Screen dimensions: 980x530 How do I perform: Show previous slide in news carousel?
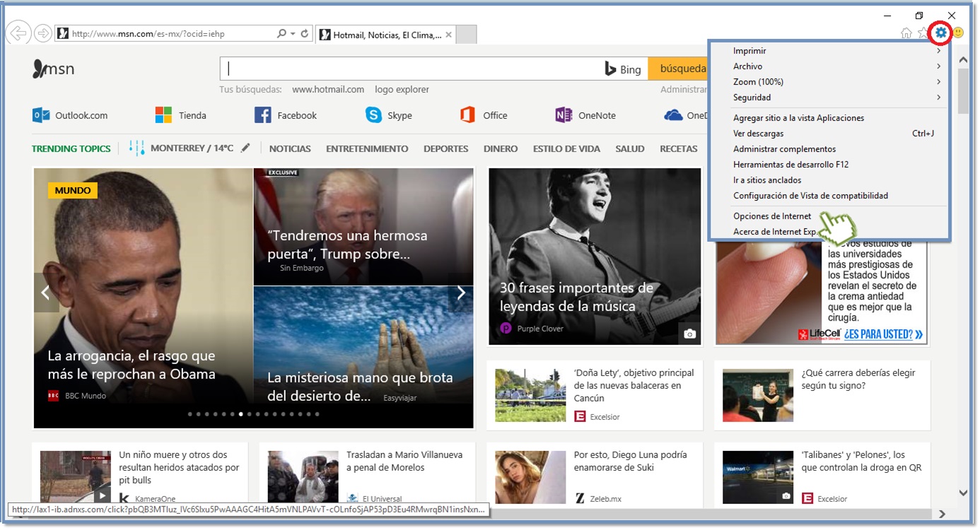point(45,293)
